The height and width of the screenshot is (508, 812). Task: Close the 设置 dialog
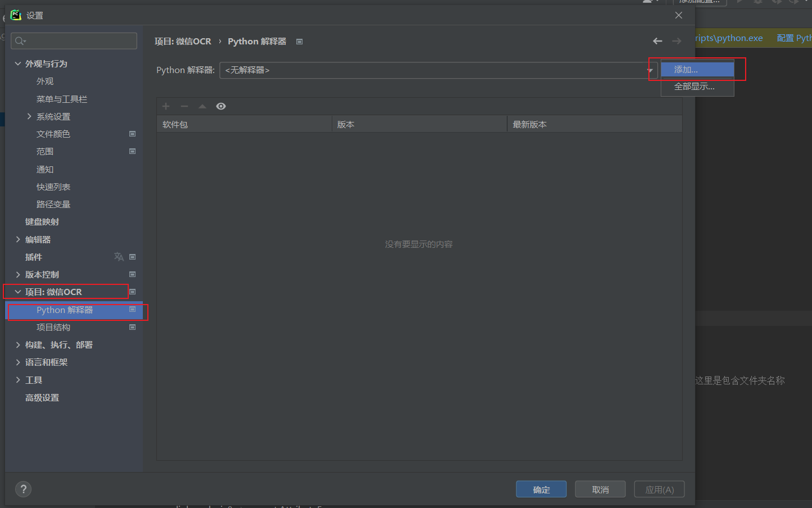(679, 15)
